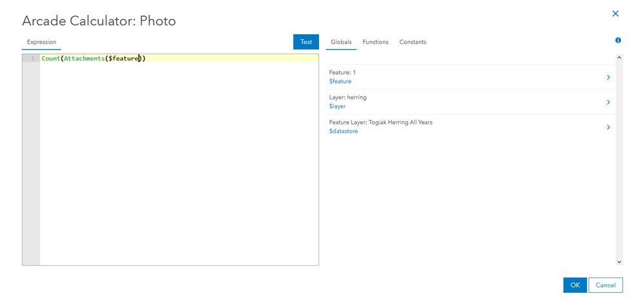Viewport: 644px width, 300px height.
Task: Close the Arcade Calculator dialog
Action: tap(615, 14)
